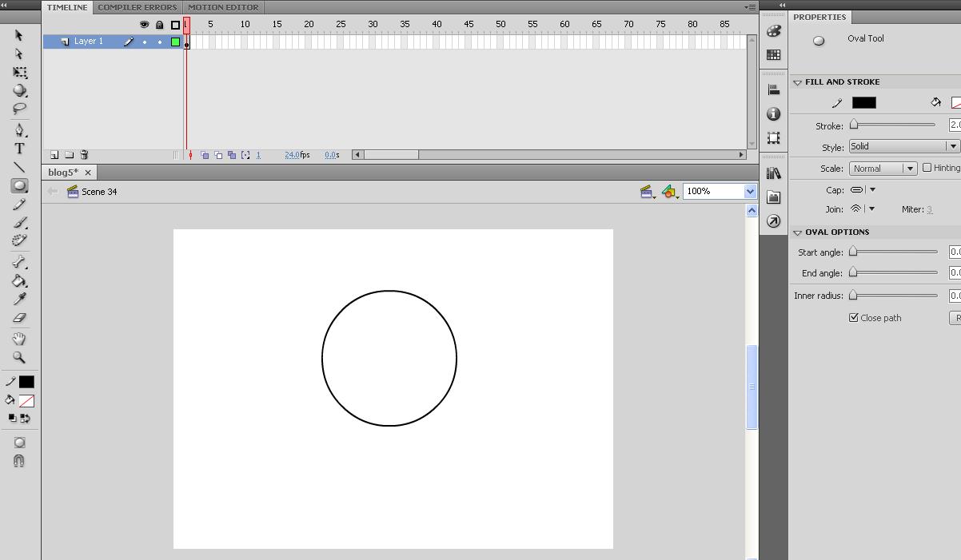Click the Black and White default colors icon
The width and height of the screenshot is (961, 560).
pos(12,418)
